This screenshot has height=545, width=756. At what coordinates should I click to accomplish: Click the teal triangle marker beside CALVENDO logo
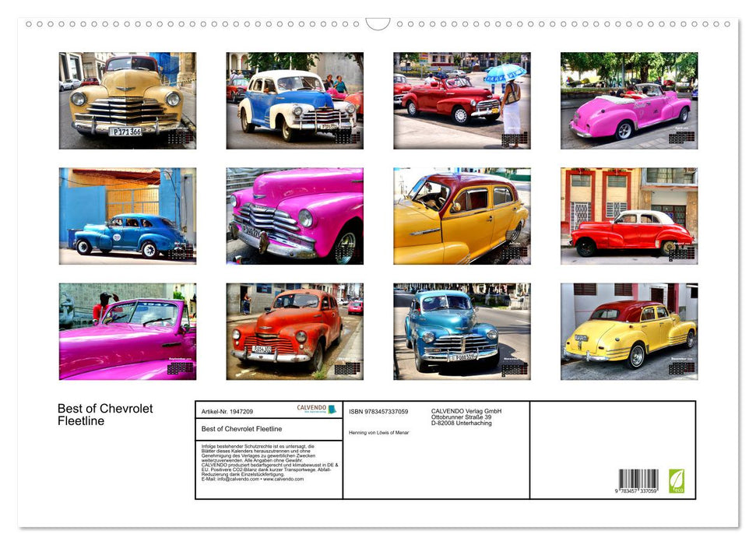pos(333,408)
